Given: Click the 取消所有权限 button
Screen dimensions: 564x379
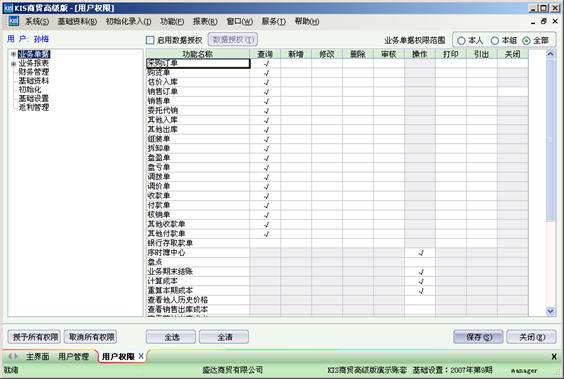Looking at the screenshot, I should click(x=91, y=337).
